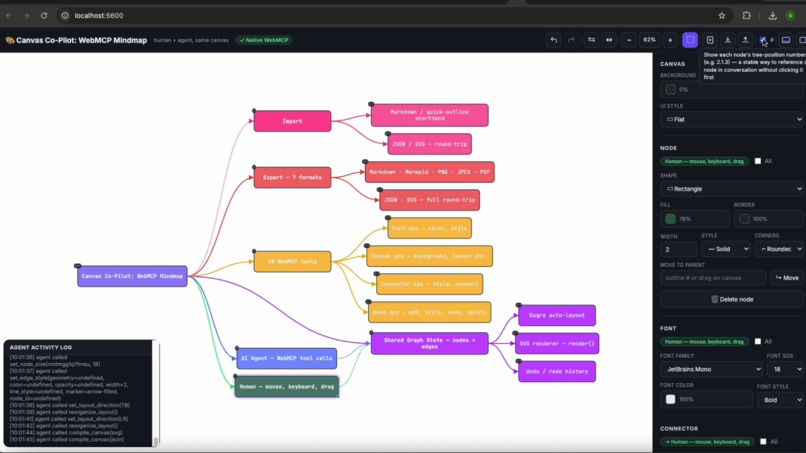Reload the localhost page
Viewport: 806px width, 453px height.
tap(44, 15)
